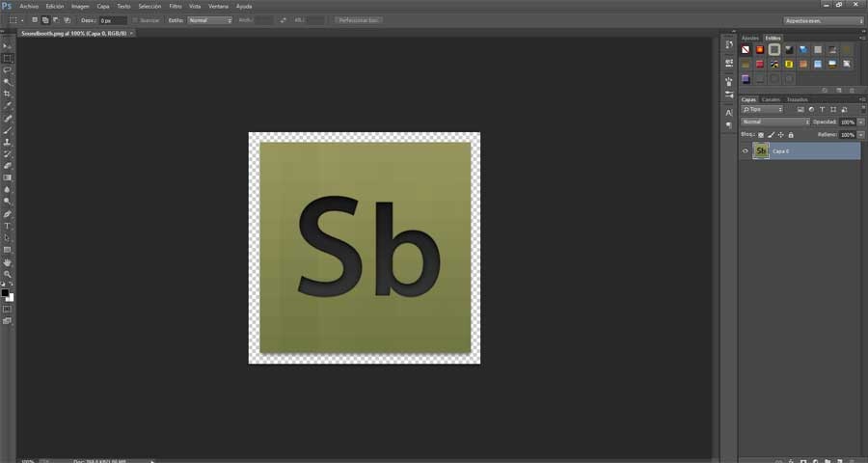868x463 pixels.
Task: Open the Filtro menu
Action: 176,6
